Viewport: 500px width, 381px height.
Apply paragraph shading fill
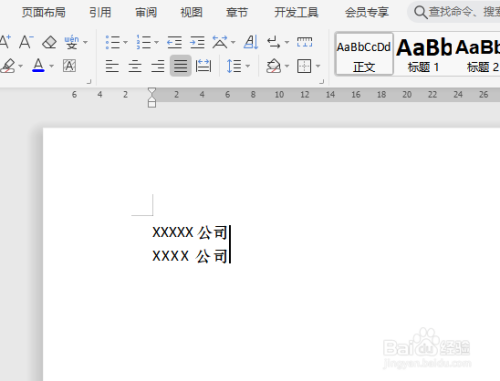tap(273, 66)
